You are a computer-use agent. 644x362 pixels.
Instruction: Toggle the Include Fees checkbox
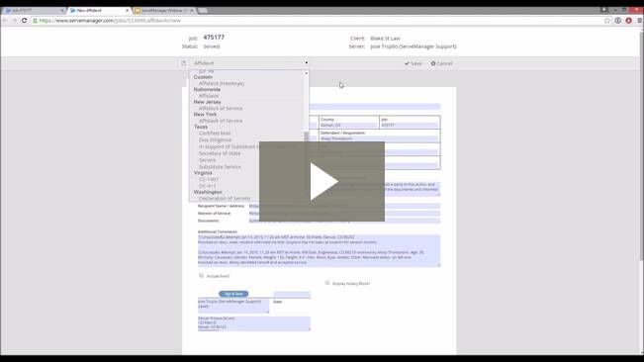pos(201,275)
